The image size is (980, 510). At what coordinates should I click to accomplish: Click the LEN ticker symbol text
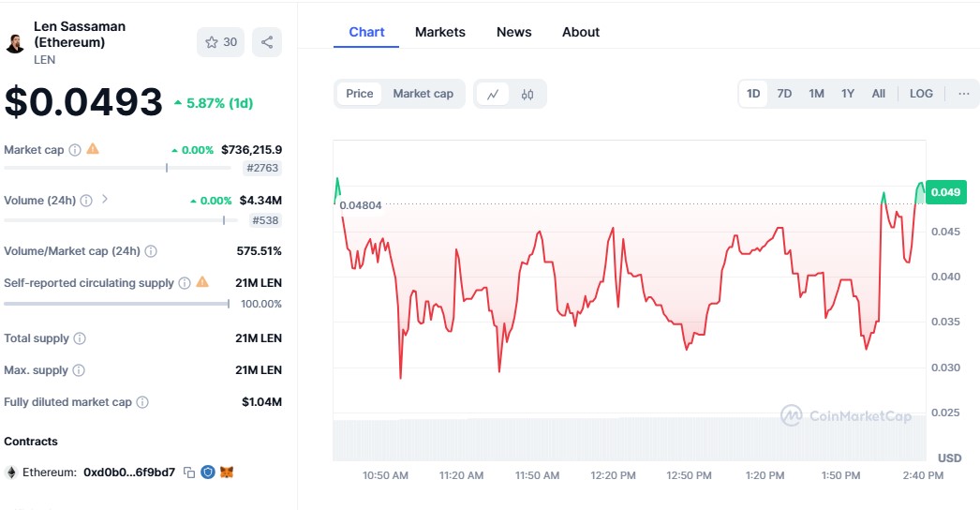point(44,60)
